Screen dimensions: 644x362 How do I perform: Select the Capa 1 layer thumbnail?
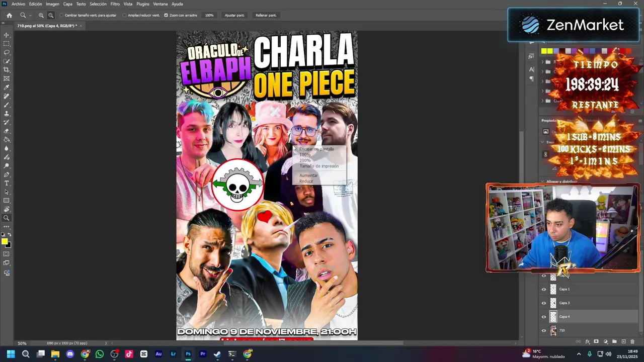(553, 289)
